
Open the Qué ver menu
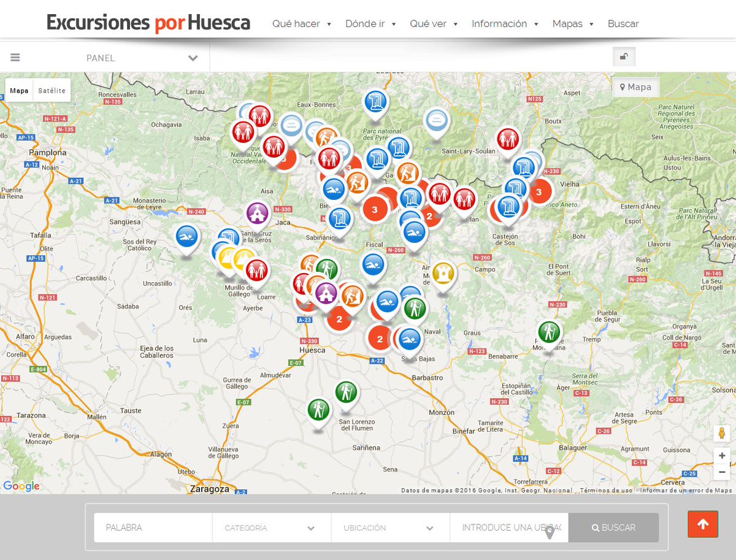(x=434, y=24)
